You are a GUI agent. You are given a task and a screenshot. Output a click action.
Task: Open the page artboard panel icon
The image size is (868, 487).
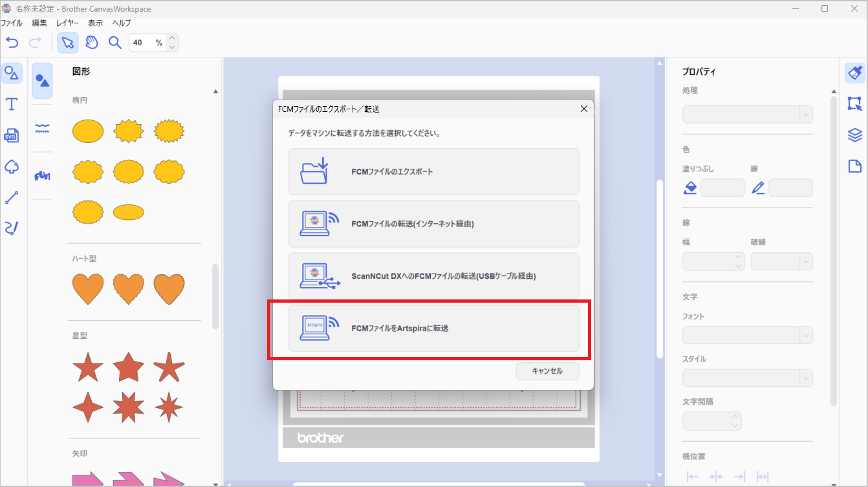[855, 166]
